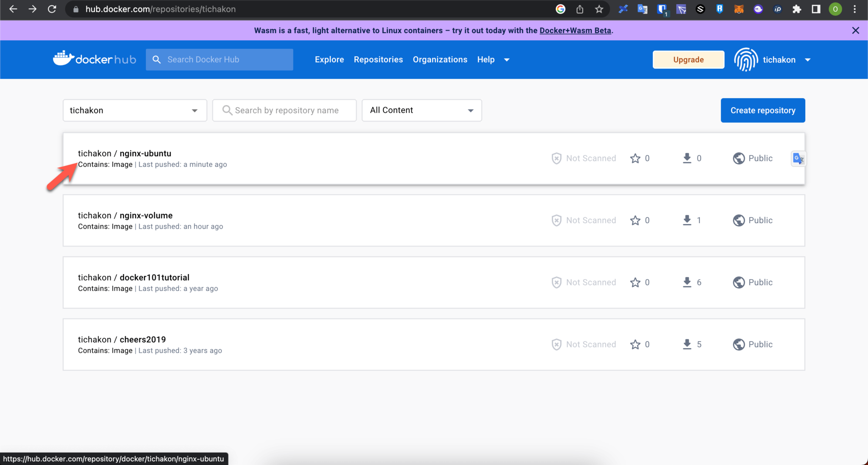
Task: Open the Docker+Wasm Beta link in the banner
Action: pos(575,30)
